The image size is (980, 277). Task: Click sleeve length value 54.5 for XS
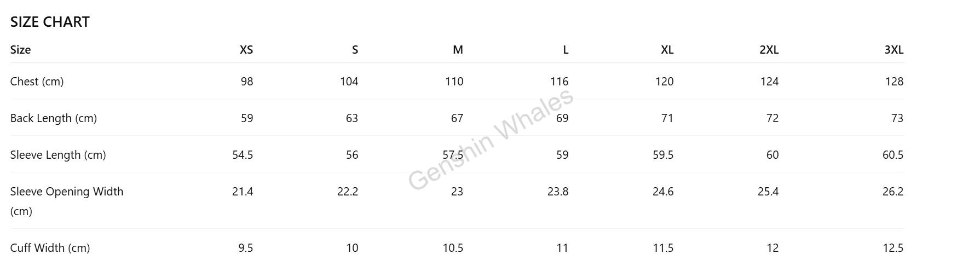[243, 155]
